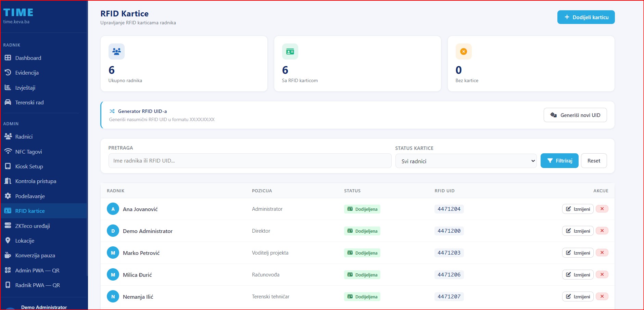
Task: Click the TIME logo in sidebar
Action: [x=18, y=13]
